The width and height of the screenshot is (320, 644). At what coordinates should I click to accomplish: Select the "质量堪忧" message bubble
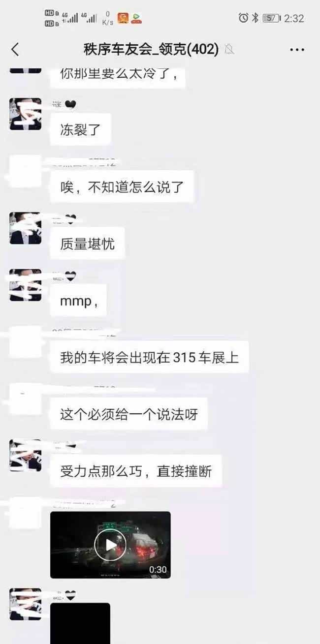click(87, 244)
